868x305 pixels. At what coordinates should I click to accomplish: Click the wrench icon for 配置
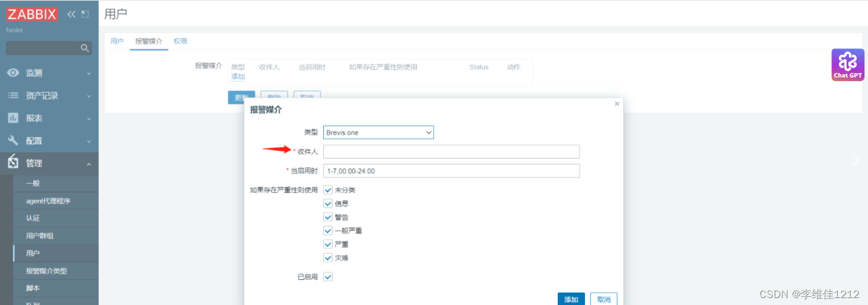[x=13, y=140]
